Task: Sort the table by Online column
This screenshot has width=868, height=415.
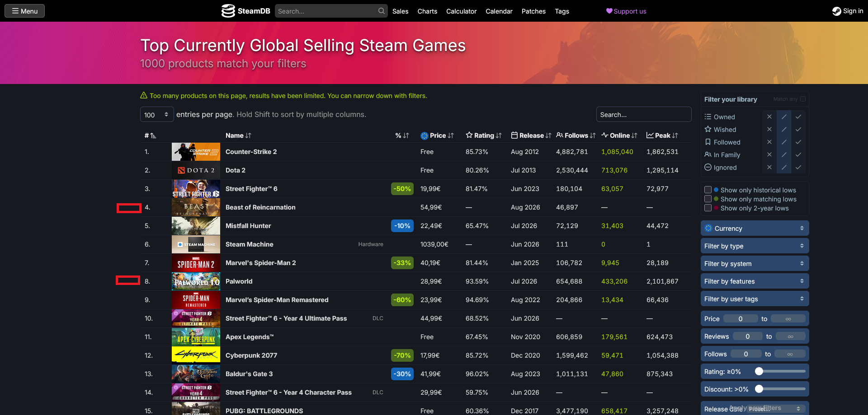Action: point(619,135)
